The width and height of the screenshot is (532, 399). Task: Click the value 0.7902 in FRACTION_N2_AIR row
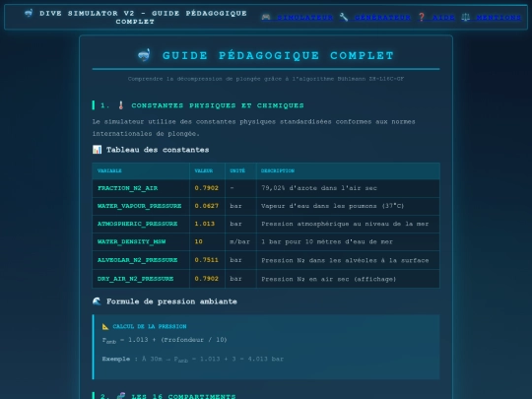(x=207, y=188)
